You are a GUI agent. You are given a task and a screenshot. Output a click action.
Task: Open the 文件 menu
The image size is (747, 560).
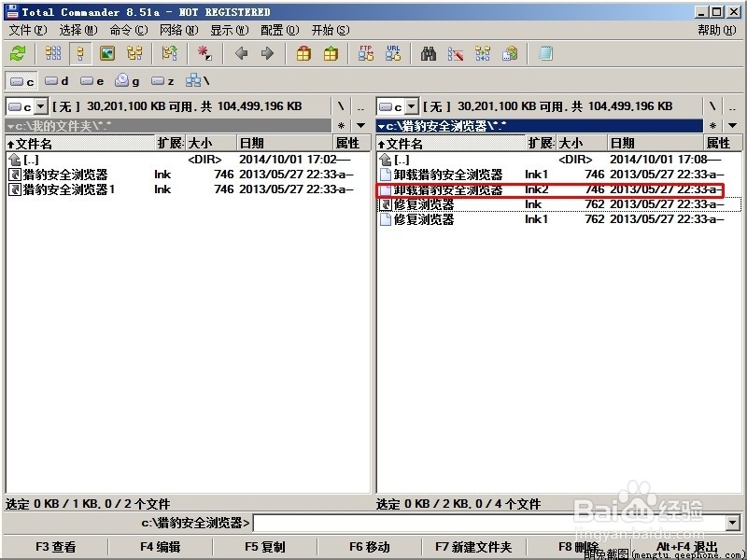(28, 30)
